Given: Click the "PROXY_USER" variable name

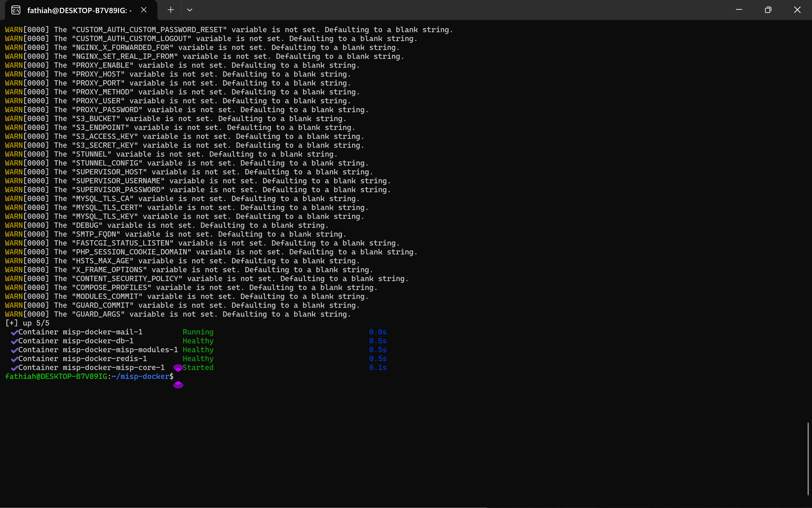Looking at the screenshot, I should click(x=98, y=101).
